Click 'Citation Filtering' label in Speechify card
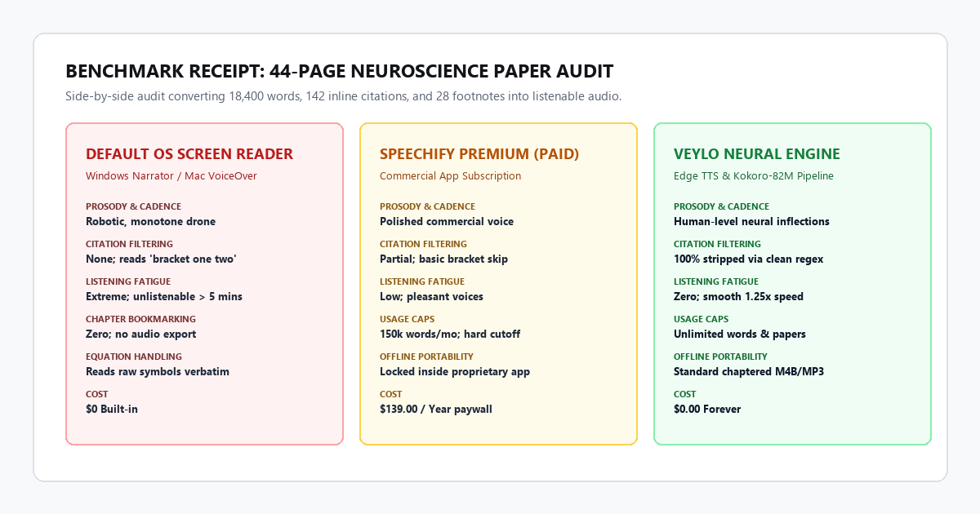 (x=423, y=244)
